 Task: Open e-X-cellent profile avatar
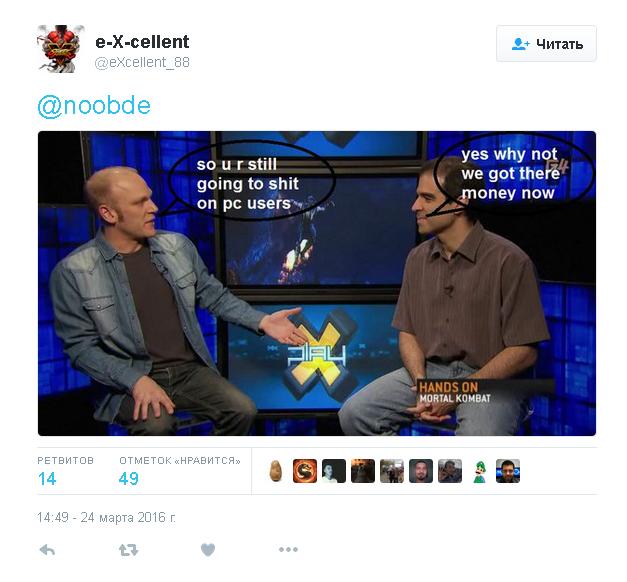(x=61, y=48)
